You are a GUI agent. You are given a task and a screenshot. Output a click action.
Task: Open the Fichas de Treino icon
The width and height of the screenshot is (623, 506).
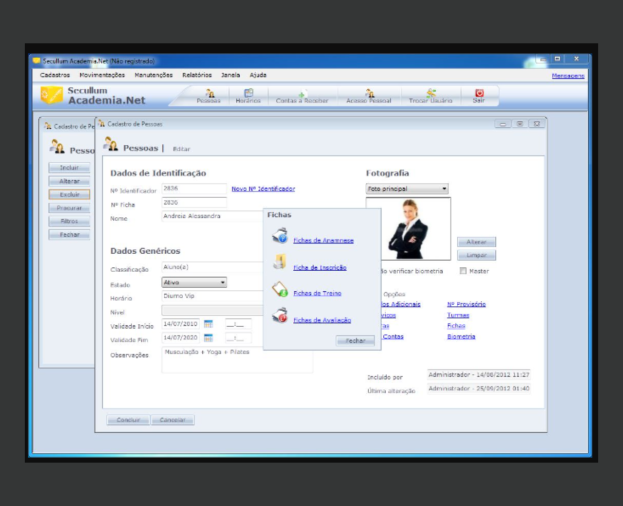click(x=280, y=289)
